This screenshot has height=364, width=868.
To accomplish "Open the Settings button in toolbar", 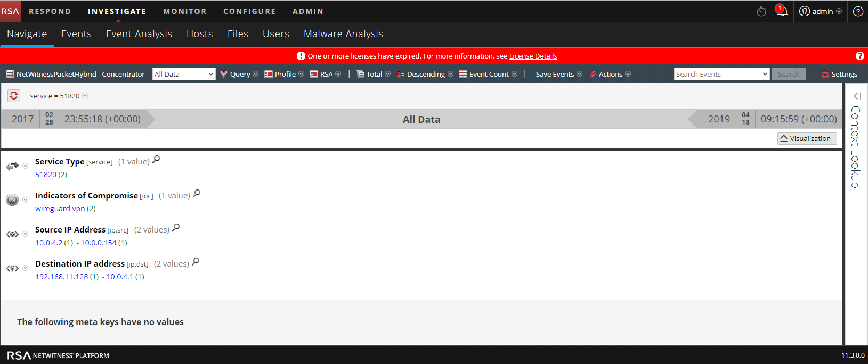I will pos(839,74).
